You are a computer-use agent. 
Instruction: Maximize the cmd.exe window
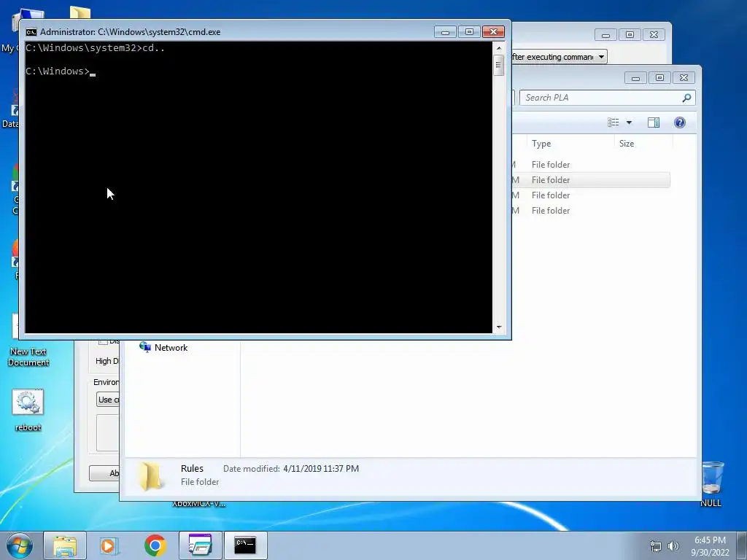(469, 32)
